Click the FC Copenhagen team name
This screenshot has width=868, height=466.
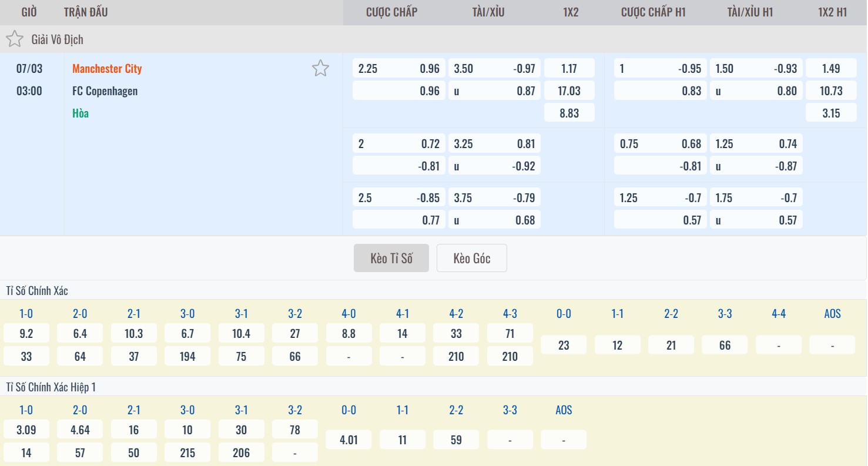coord(105,91)
